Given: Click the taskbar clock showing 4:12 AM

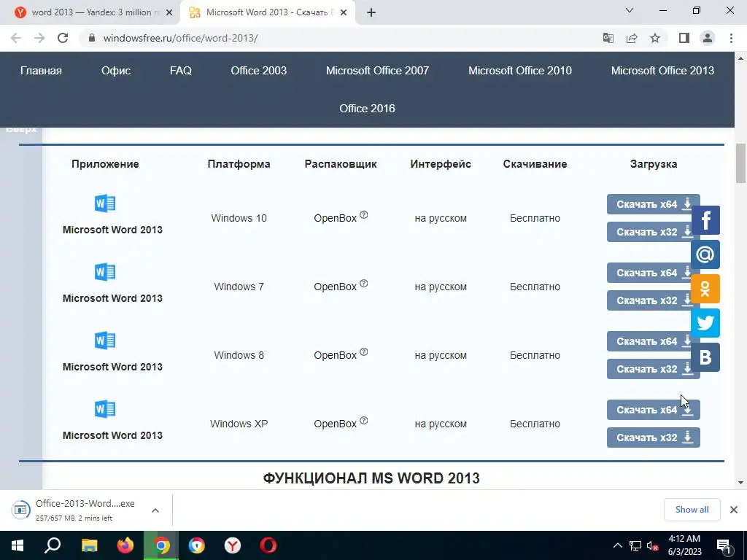Looking at the screenshot, I should (684, 545).
